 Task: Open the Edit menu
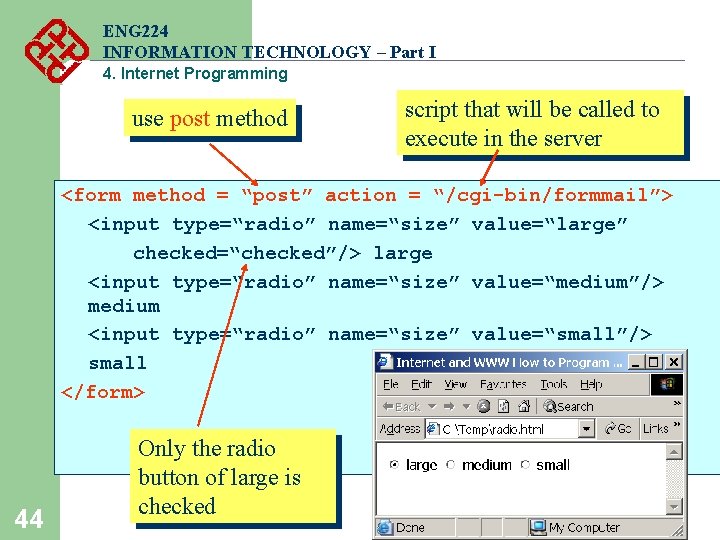(x=421, y=384)
